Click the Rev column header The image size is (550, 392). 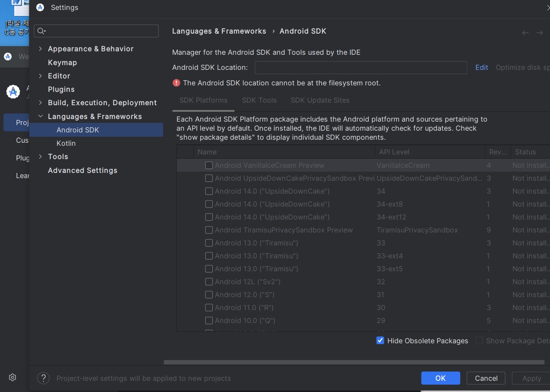coord(498,152)
